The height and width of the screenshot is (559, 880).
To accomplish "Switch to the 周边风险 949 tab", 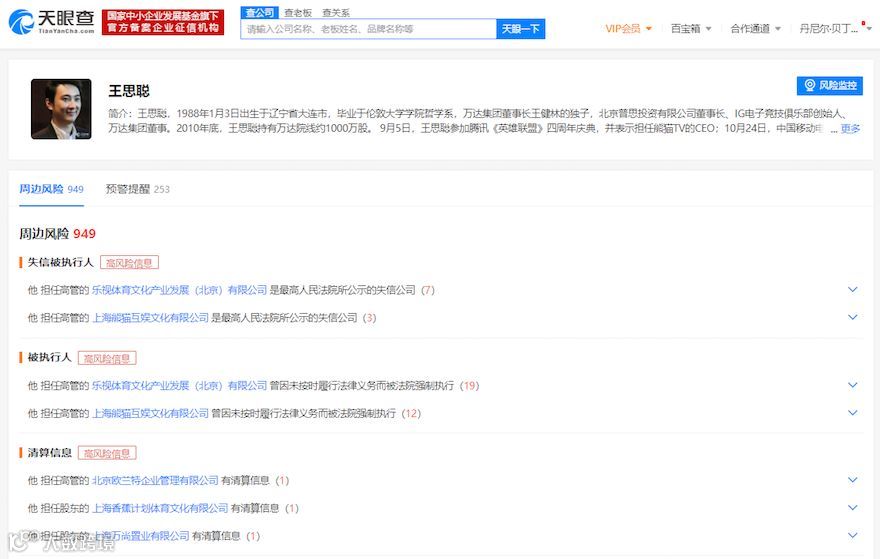I will tap(51, 189).
